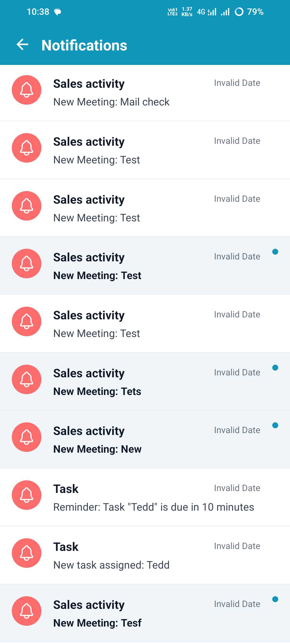Tap the back arrow in Notifications header
Viewport: 290px width, 644px height.
pos(23,45)
